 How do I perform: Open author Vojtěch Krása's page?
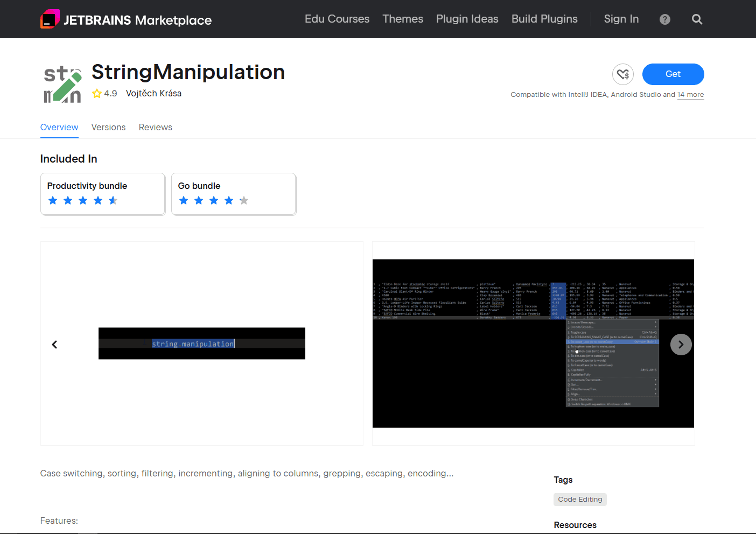(153, 94)
